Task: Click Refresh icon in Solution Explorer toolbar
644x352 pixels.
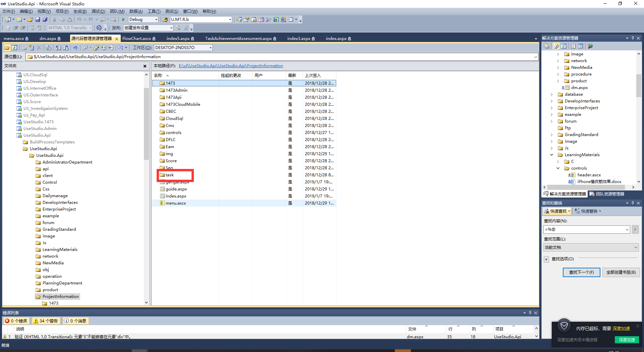Action: pyautogui.click(x=563, y=46)
